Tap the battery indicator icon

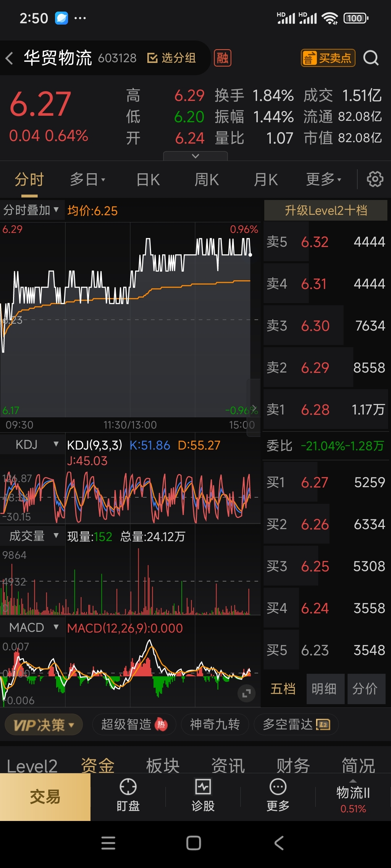coord(356,18)
